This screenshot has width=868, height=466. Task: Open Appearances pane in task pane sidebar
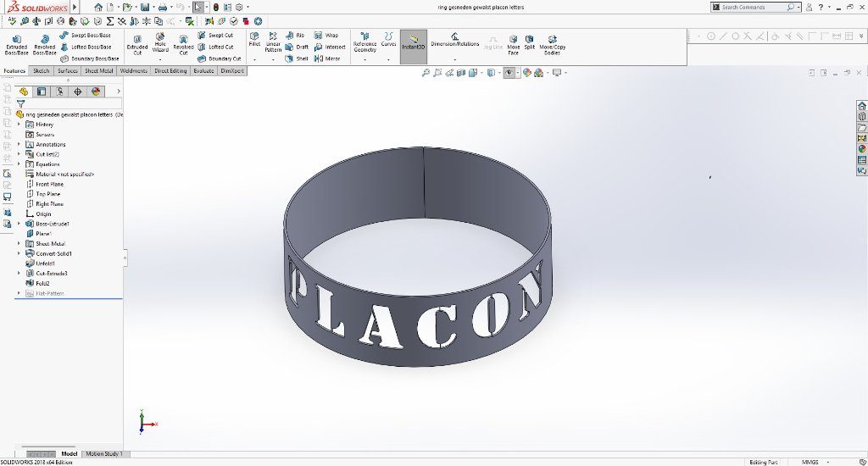click(862, 149)
